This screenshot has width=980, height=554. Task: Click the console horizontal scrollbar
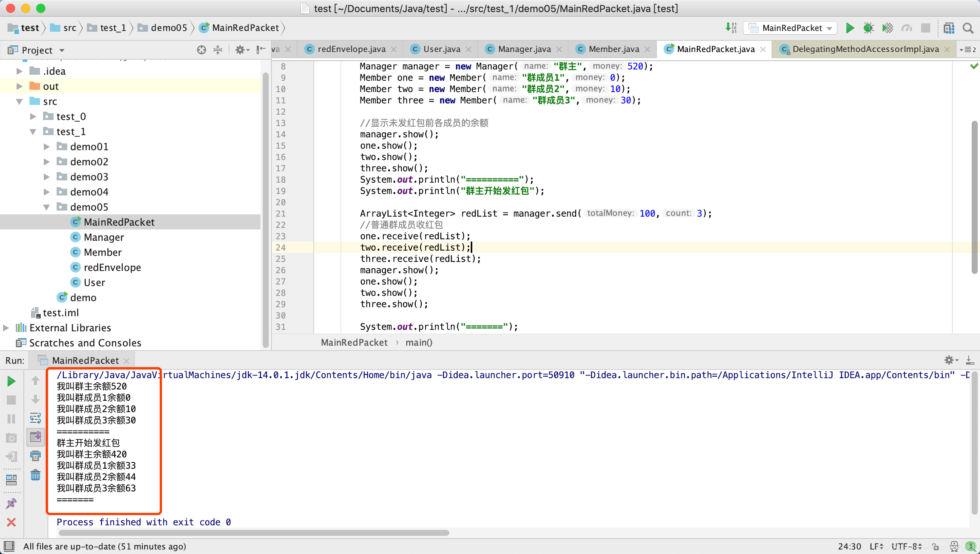254,533
